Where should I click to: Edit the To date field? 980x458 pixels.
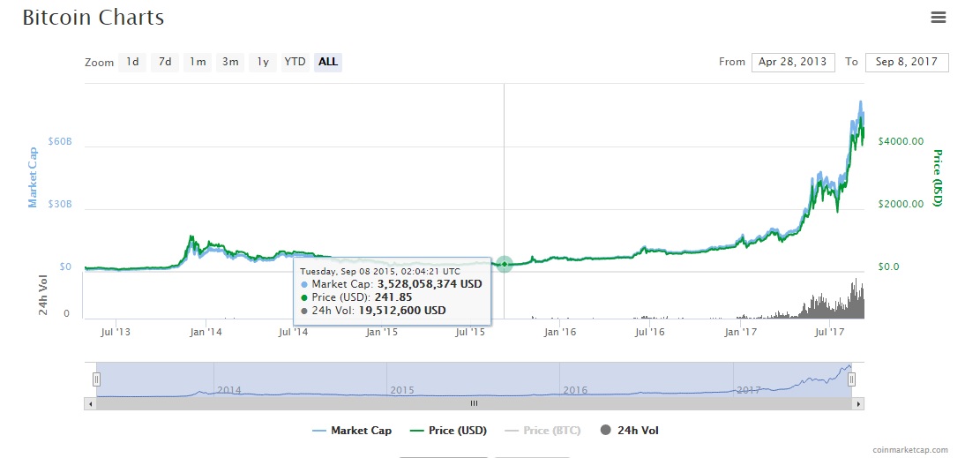907,62
